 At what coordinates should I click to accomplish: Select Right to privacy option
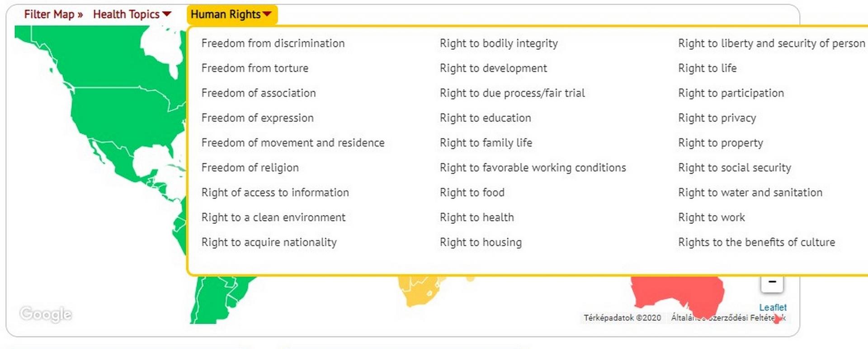(717, 118)
